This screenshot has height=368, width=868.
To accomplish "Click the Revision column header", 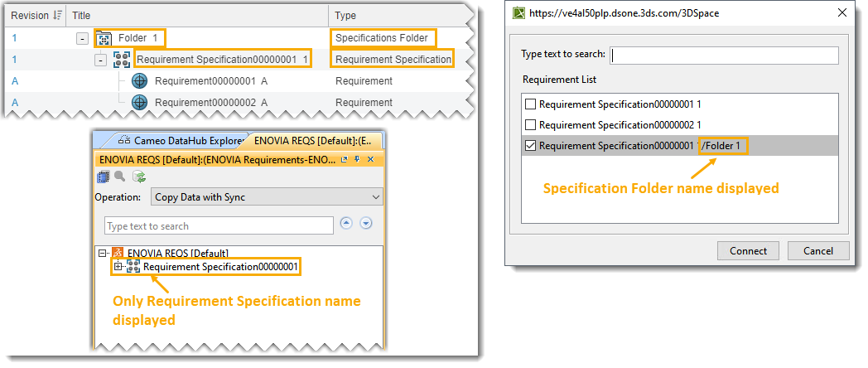I will coord(33,16).
